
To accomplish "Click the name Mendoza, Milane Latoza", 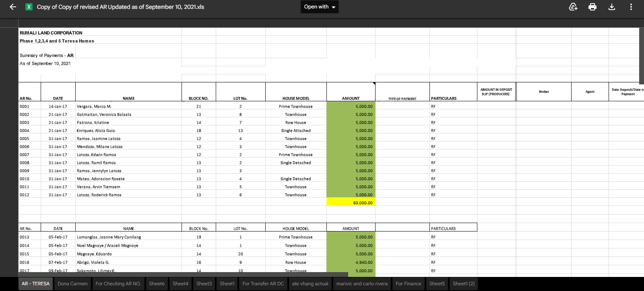I will pyautogui.click(x=100, y=147).
